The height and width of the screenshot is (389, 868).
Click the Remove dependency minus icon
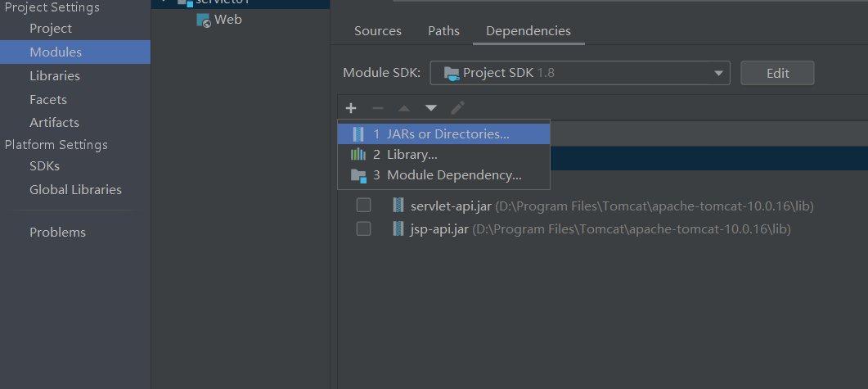[377, 108]
